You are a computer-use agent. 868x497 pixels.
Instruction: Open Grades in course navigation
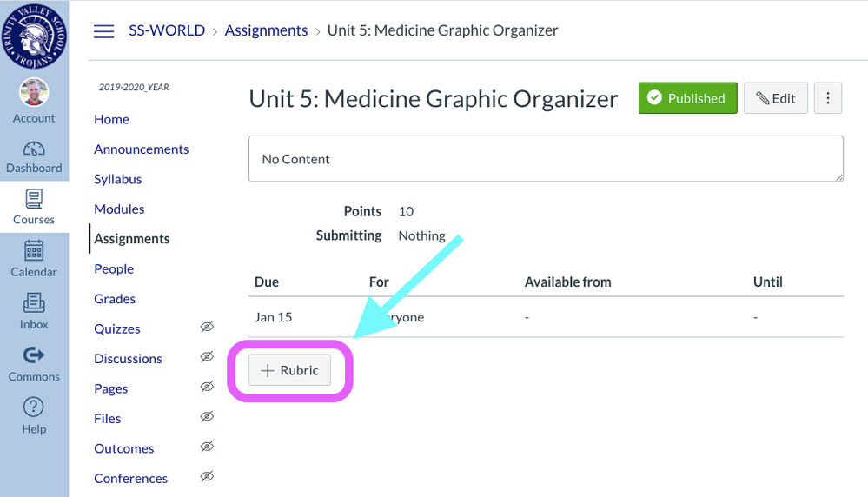[115, 298]
